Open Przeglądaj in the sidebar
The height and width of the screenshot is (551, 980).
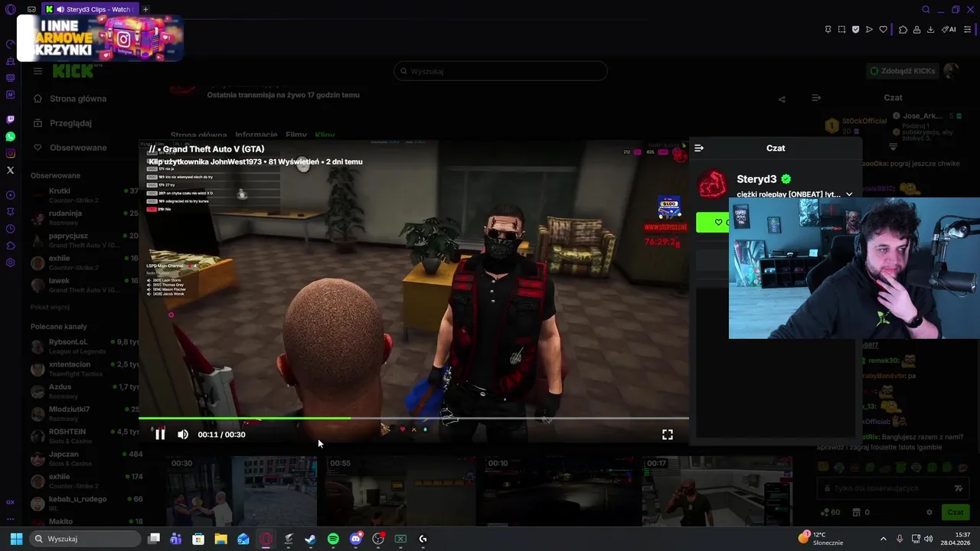coord(70,123)
